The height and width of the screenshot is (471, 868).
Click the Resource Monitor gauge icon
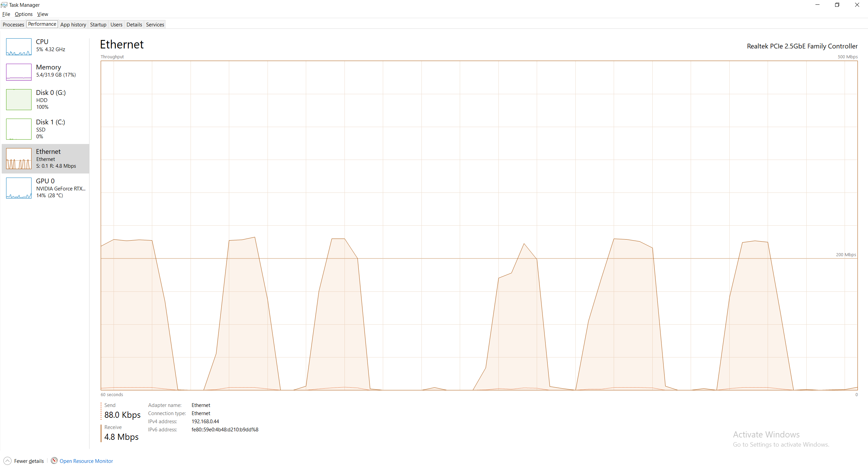tap(54, 460)
